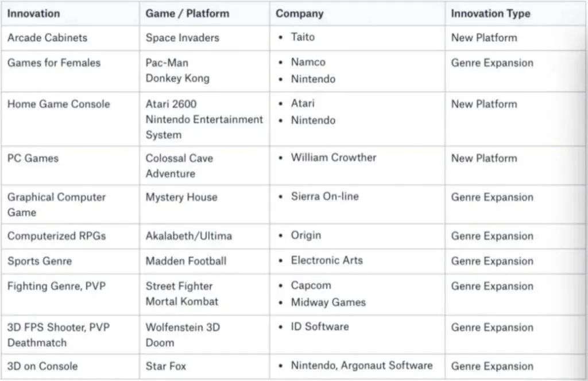Click the Electronic Arts entry

[x=327, y=261]
